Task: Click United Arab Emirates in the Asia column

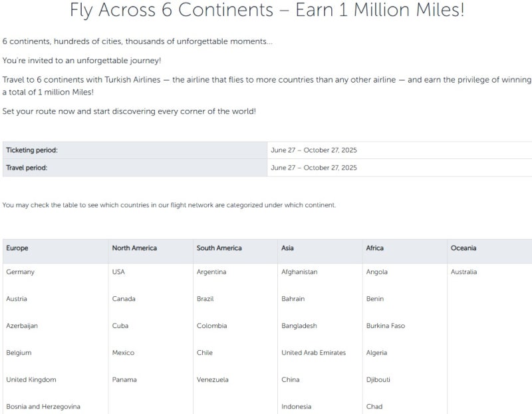Action: (x=313, y=353)
